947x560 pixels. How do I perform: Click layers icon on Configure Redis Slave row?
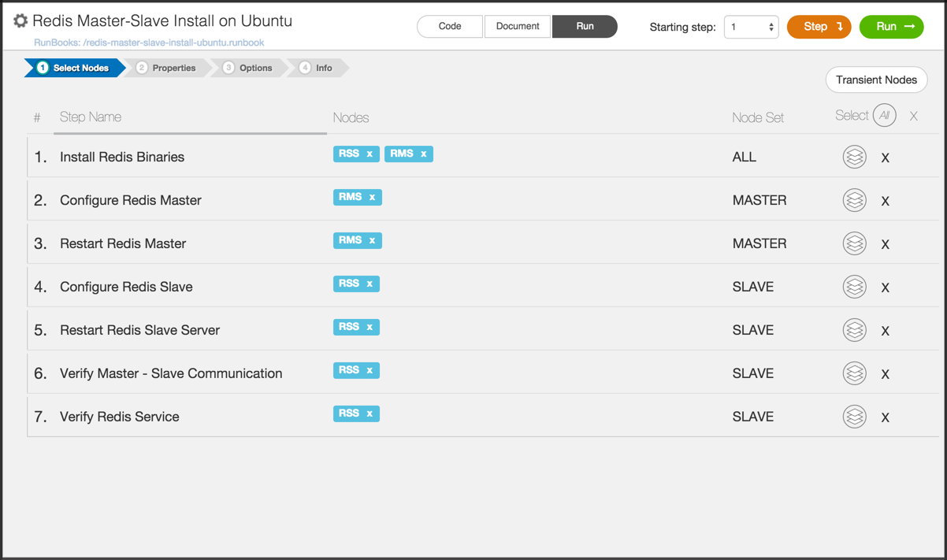click(x=854, y=287)
